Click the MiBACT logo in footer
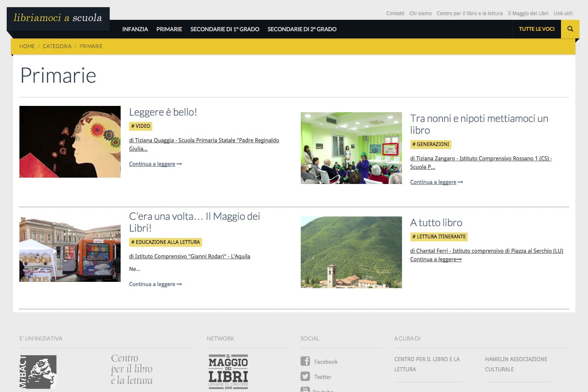The height and width of the screenshot is (392, 588). tap(38, 372)
